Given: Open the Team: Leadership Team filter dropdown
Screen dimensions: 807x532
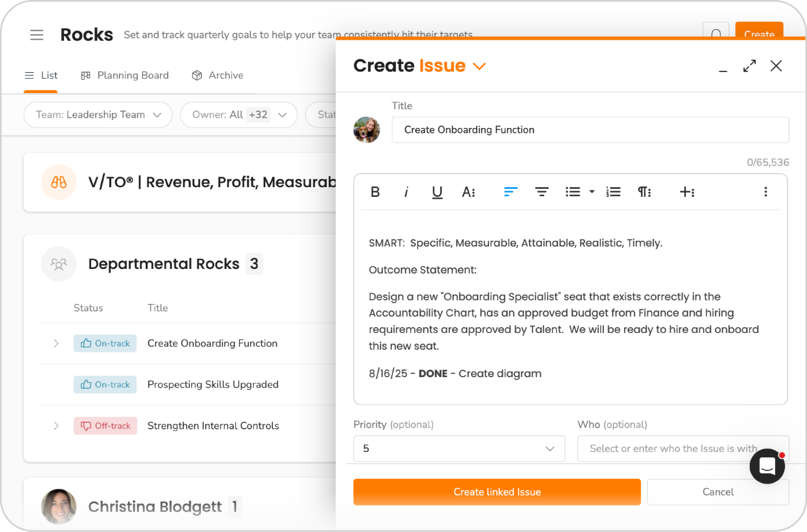Looking at the screenshot, I should (97, 115).
